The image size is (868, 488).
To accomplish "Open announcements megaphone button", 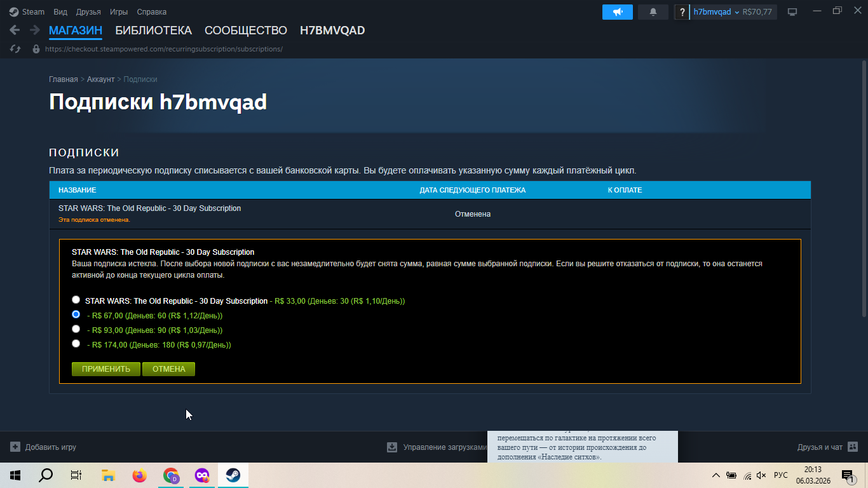I will pos(618,11).
